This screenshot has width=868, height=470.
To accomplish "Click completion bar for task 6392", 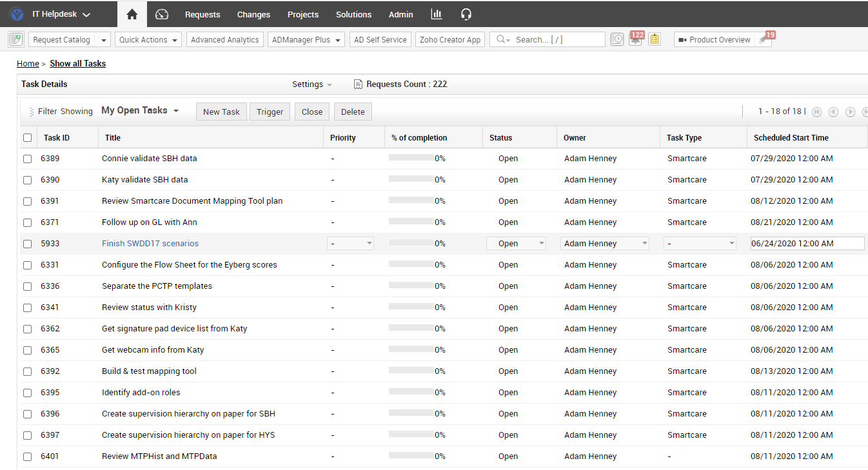I will pos(411,371).
